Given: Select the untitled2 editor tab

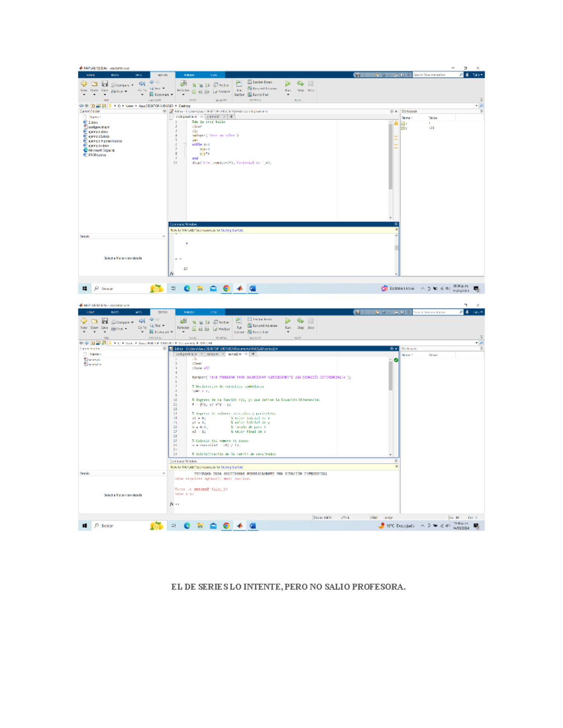Looking at the screenshot, I should pos(213,117).
